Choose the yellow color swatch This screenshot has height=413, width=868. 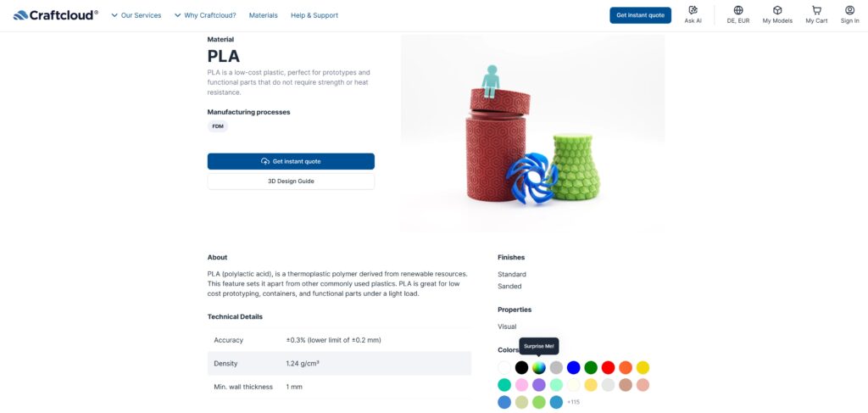coord(643,367)
